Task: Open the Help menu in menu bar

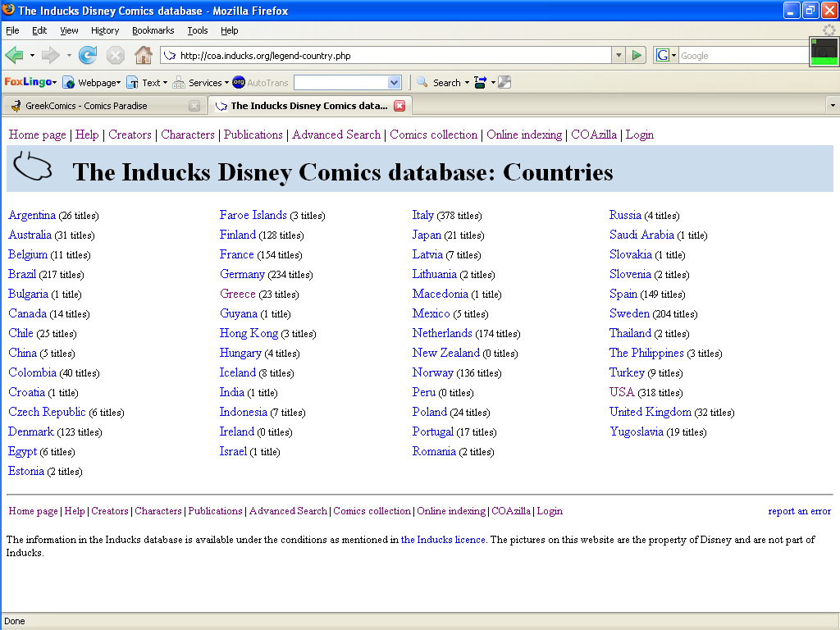Action: tap(230, 30)
